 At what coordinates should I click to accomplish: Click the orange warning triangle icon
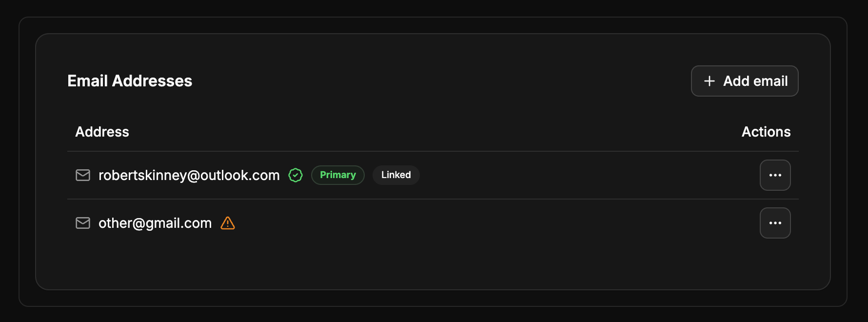(x=228, y=223)
